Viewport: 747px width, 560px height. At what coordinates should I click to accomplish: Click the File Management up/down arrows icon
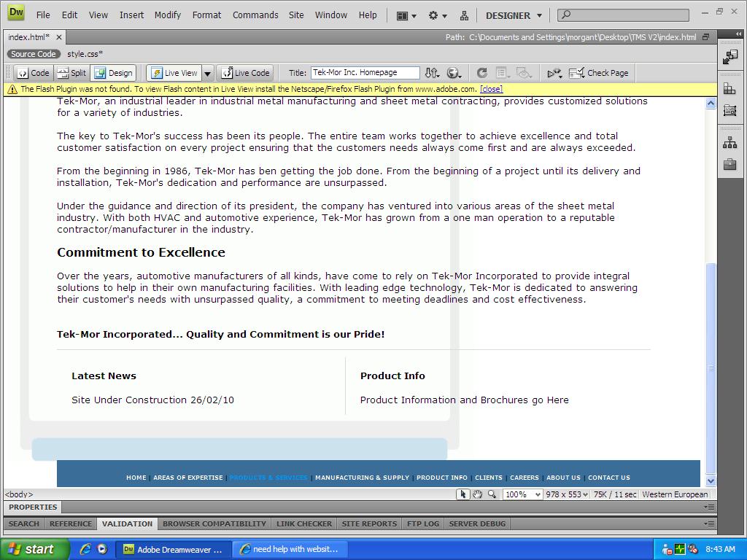(x=432, y=73)
